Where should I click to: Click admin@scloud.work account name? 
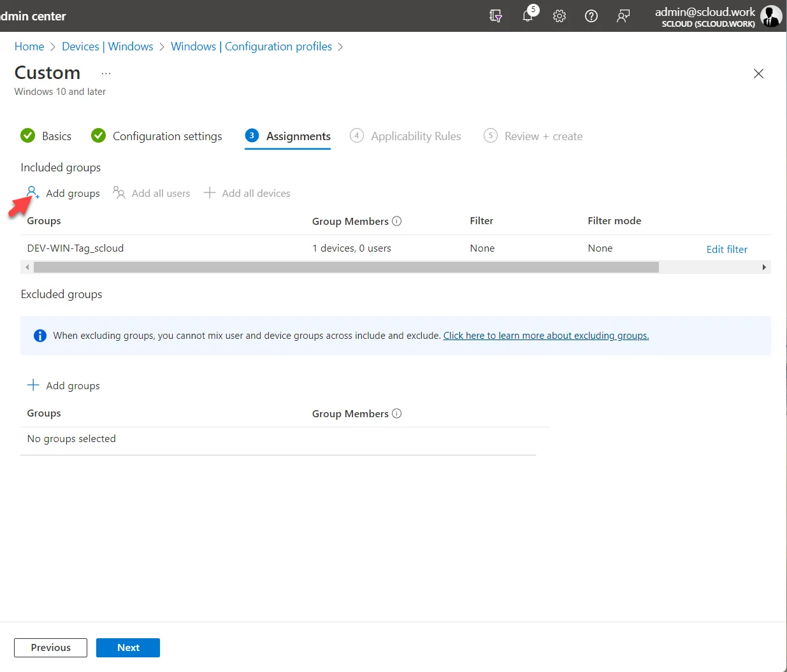tap(705, 11)
